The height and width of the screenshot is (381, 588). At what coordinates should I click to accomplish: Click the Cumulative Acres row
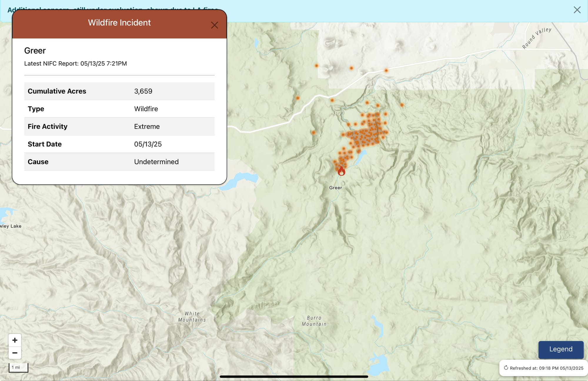(x=119, y=91)
